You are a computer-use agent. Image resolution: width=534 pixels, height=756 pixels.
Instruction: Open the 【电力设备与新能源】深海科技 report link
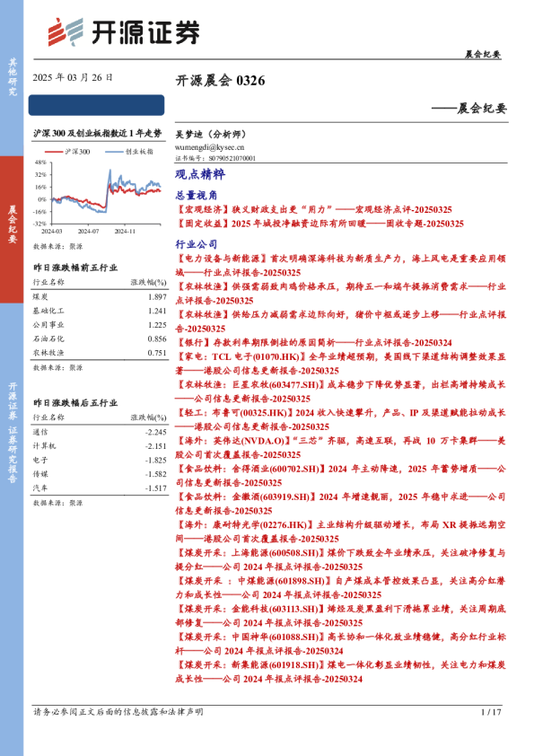pos(340,265)
